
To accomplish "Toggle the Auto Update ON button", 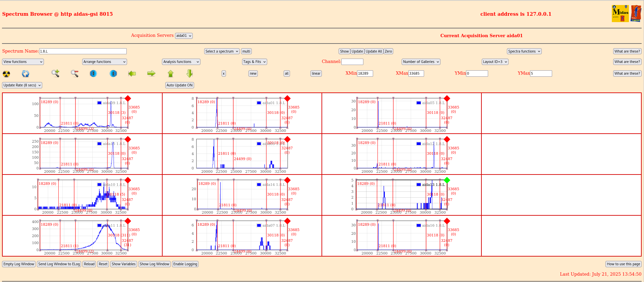I will tap(180, 85).
